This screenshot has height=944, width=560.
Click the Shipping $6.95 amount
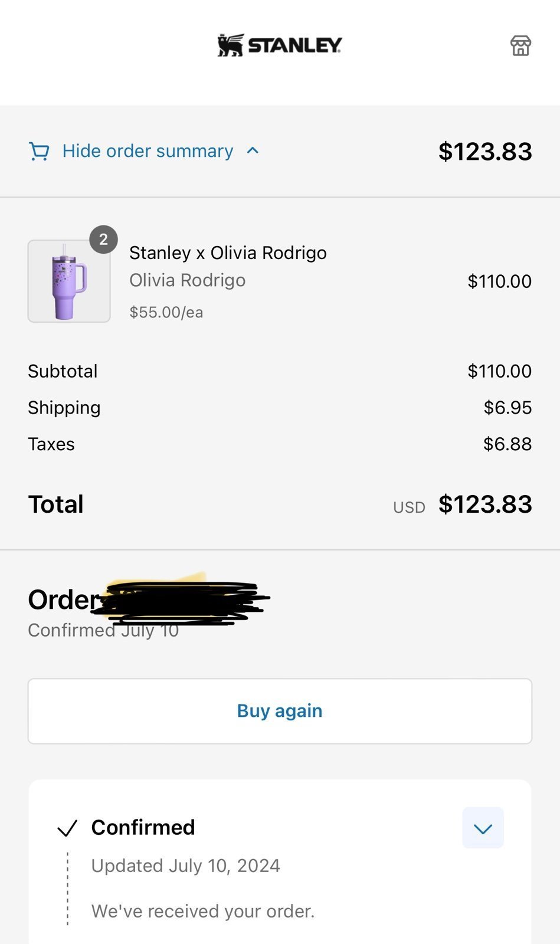507,408
